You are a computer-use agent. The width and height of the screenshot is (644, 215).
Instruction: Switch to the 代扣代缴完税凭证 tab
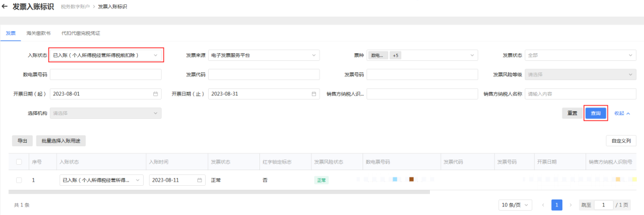pos(81,33)
